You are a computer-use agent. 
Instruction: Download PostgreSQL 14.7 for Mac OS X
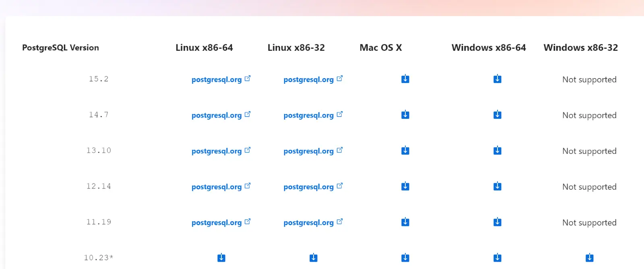tap(405, 115)
